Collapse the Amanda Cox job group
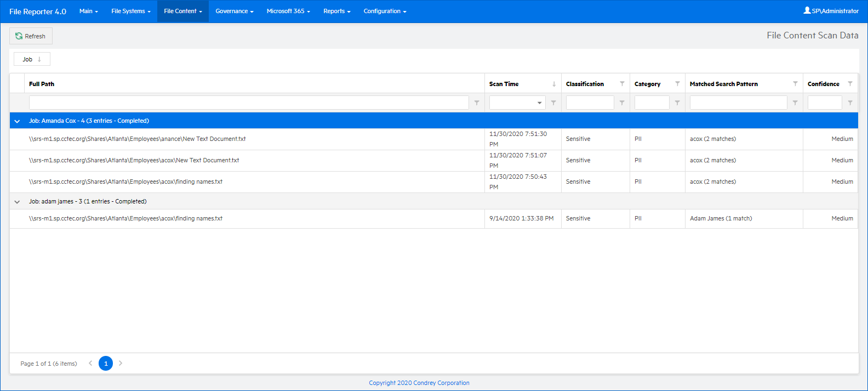Screen dimensions: 868x391 [17, 121]
